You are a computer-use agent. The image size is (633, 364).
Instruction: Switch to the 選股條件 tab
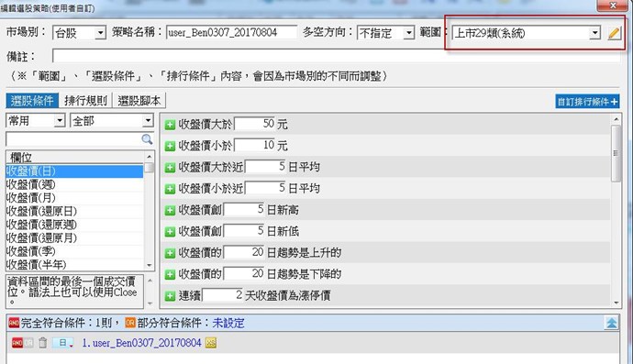32,101
